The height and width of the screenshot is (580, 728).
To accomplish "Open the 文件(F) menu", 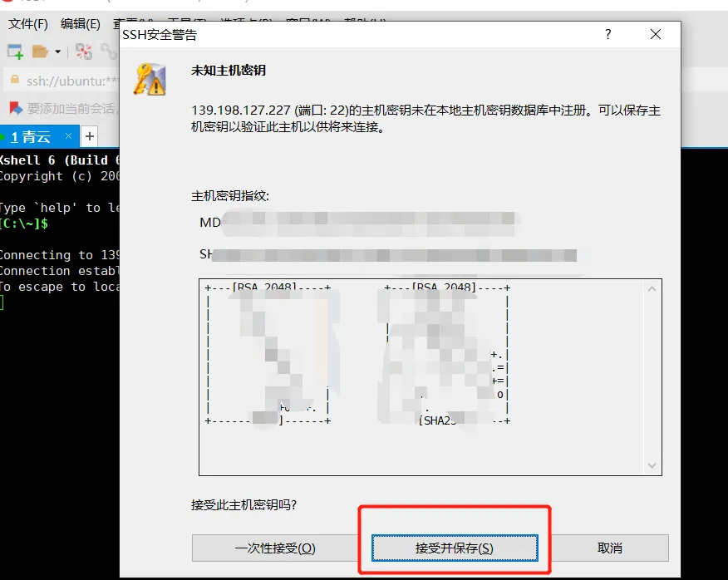I will 27,23.
